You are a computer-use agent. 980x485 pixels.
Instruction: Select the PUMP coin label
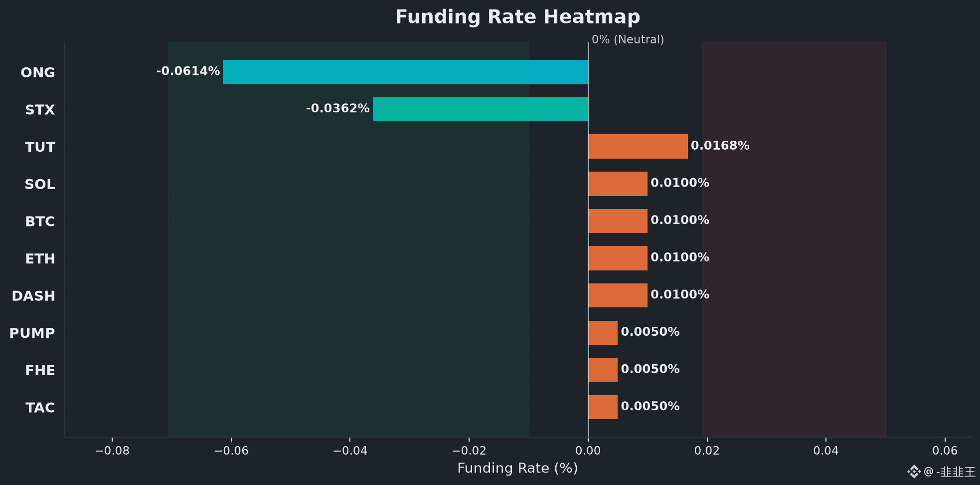(32, 333)
